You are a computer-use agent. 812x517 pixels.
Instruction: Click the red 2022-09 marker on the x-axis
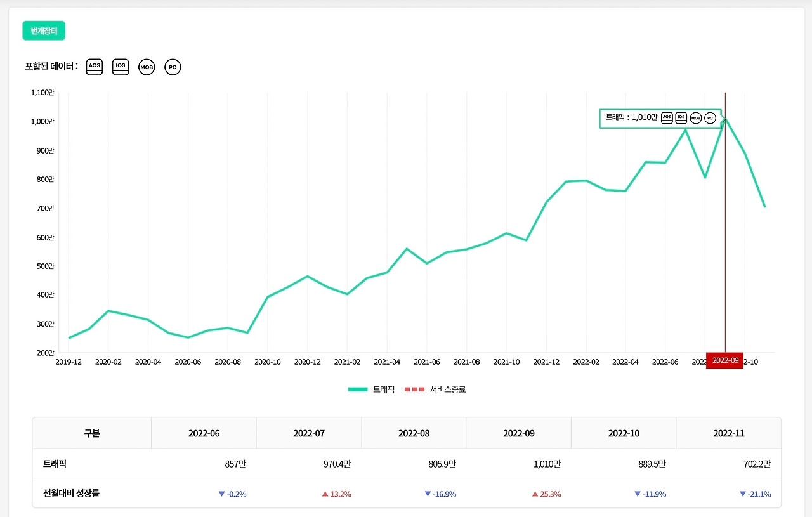click(x=725, y=360)
